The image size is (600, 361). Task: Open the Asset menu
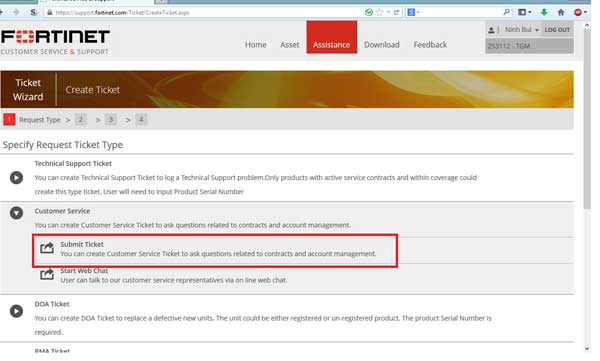point(290,45)
